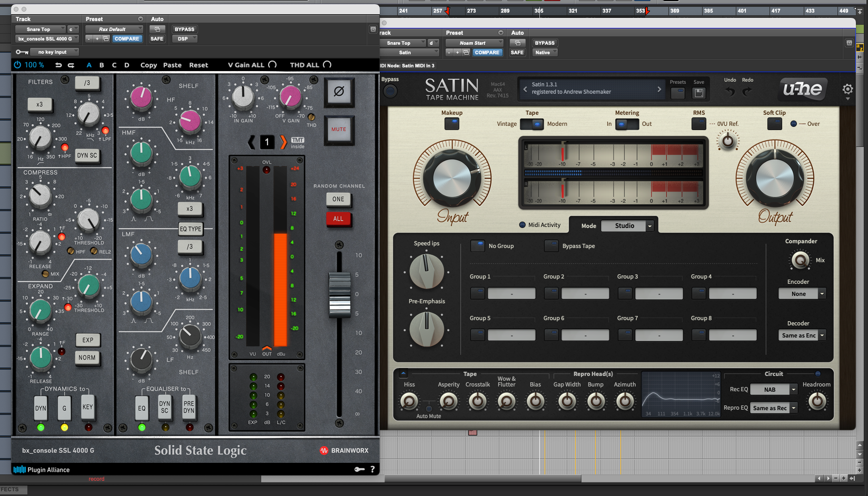Toggle Metering In/Out switch
868x496 pixels.
click(627, 124)
